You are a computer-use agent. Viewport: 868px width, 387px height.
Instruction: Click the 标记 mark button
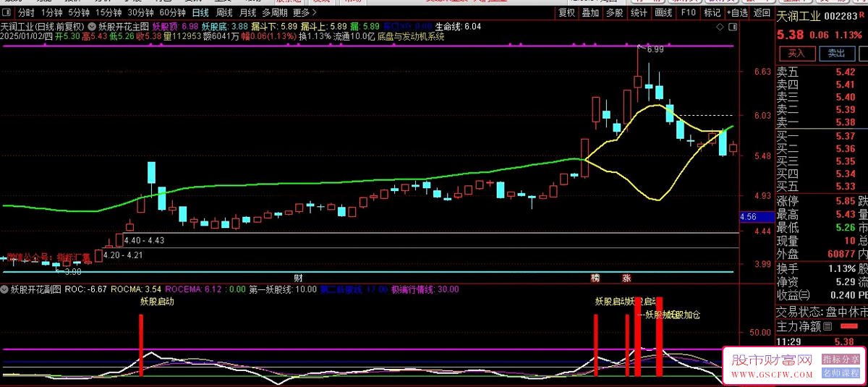712,12
